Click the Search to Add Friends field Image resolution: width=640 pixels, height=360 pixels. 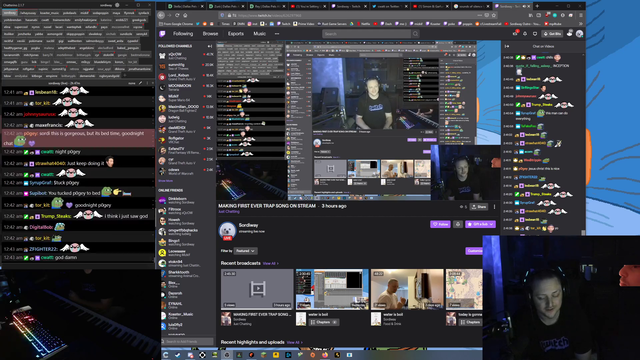[187, 341]
